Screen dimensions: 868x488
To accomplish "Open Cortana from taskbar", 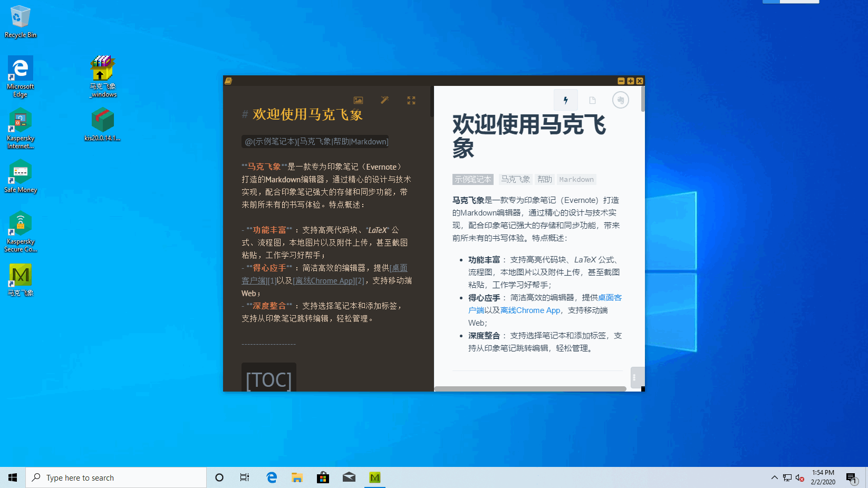I will coord(219,477).
